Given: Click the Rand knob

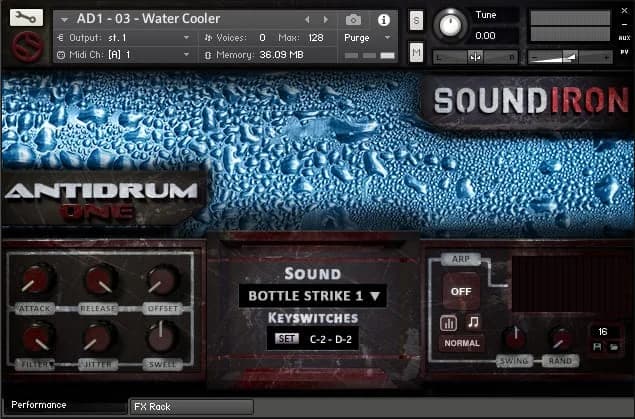Looking at the screenshot, I should (561, 338).
